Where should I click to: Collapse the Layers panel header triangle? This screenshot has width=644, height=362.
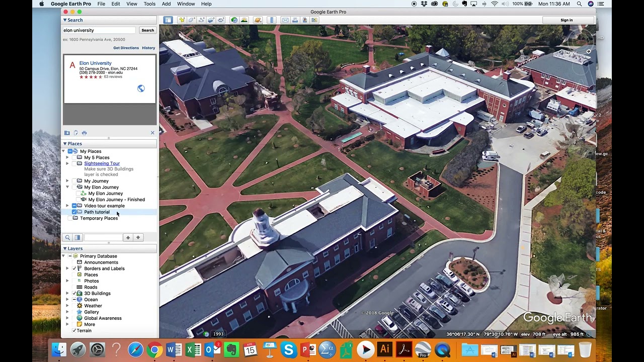click(65, 248)
